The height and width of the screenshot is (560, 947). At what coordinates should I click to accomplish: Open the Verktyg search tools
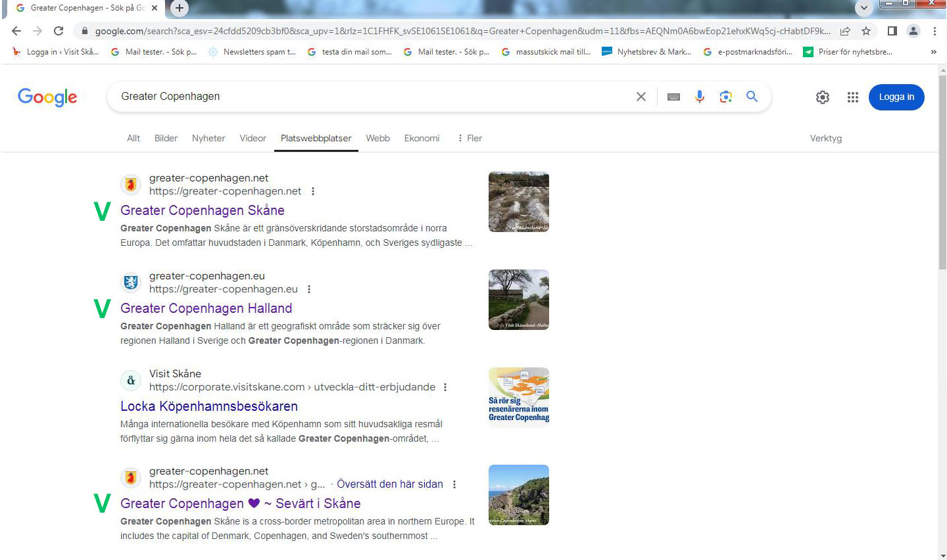826,138
